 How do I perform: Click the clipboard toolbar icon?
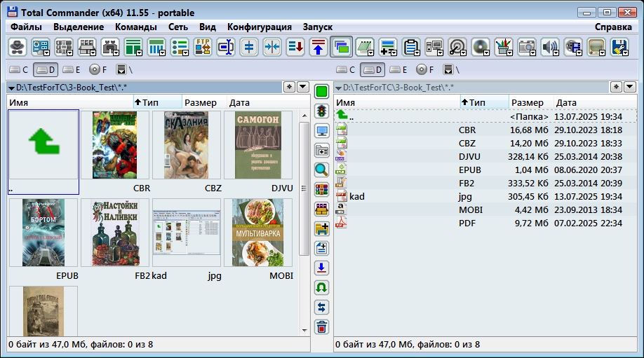(x=410, y=47)
